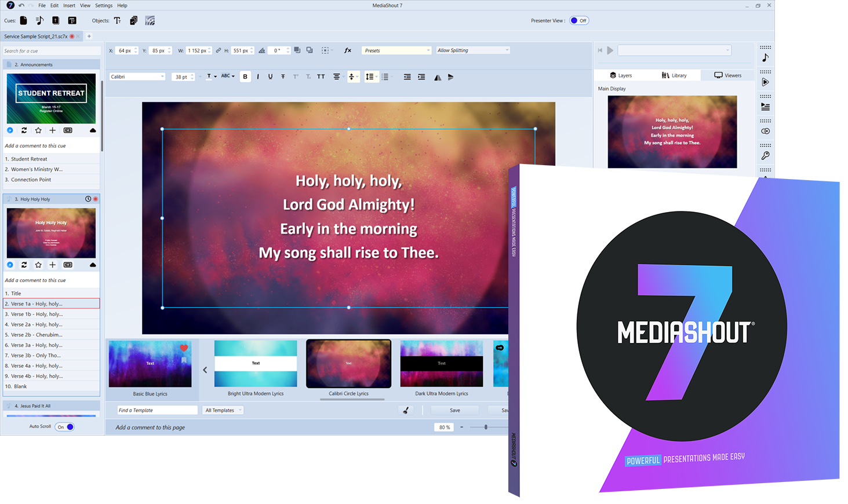Open the All Templates dropdown
The width and height of the screenshot is (848, 504).
coord(223,410)
